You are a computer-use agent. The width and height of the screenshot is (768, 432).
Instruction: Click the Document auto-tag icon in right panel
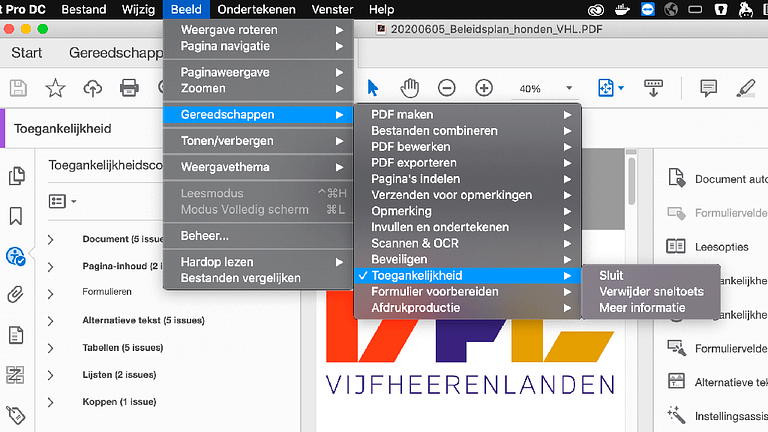(x=677, y=178)
